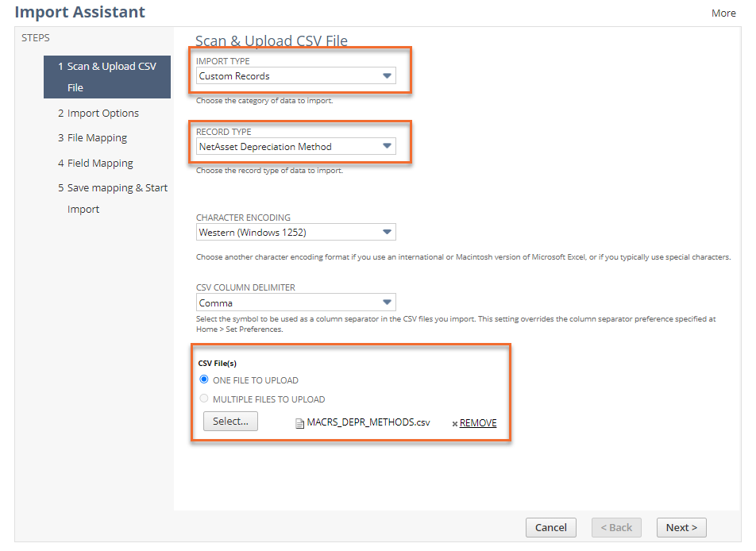Click the Next > button
The height and width of the screenshot is (551, 756).
pyautogui.click(x=681, y=527)
